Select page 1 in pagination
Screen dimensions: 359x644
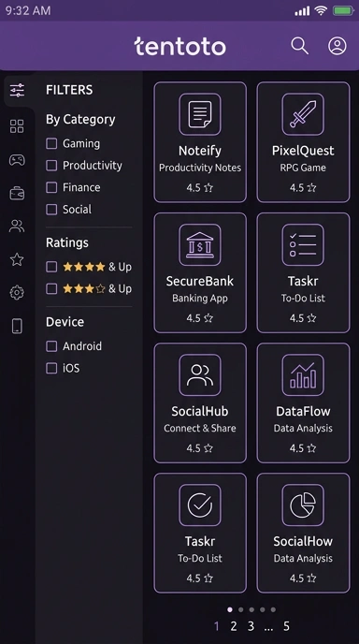(217, 626)
